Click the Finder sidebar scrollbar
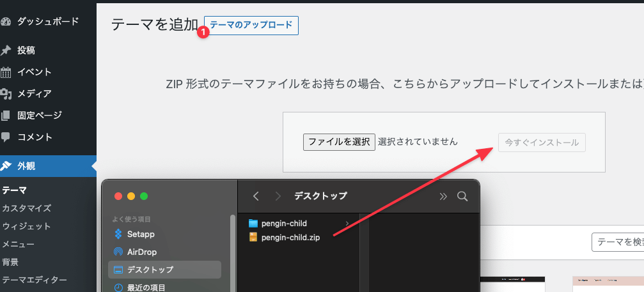 click(x=232, y=252)
